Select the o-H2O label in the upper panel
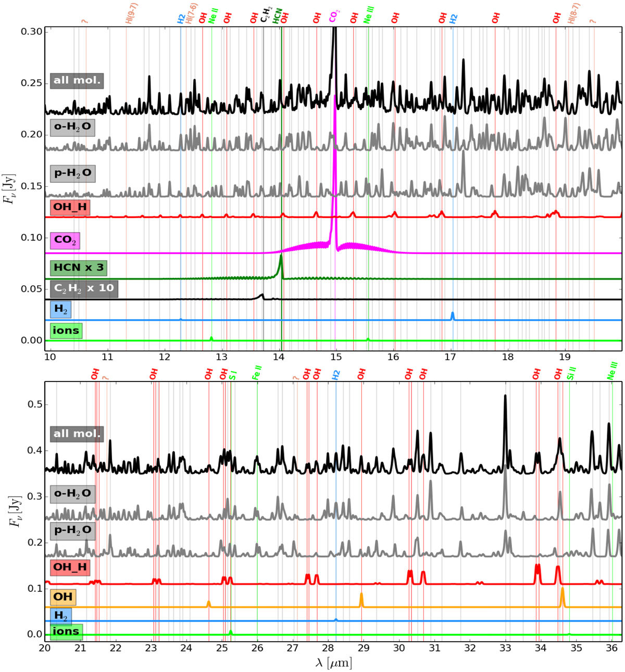This screenshot has width=625, height=672. point(72,126)
